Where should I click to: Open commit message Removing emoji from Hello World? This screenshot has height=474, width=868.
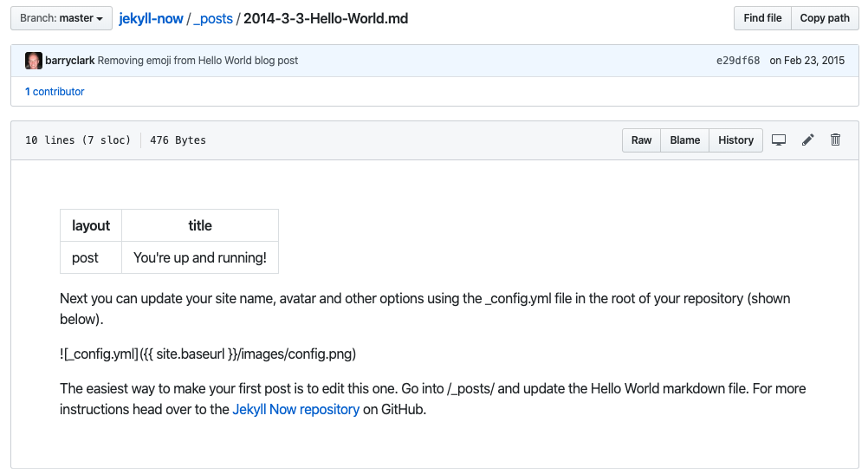point(198,61)
